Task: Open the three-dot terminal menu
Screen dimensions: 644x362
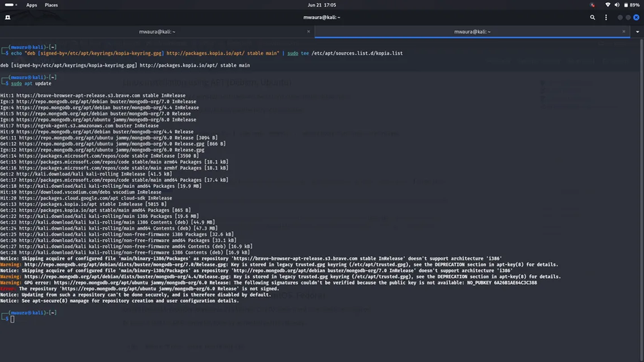Action: coord(604,18)
